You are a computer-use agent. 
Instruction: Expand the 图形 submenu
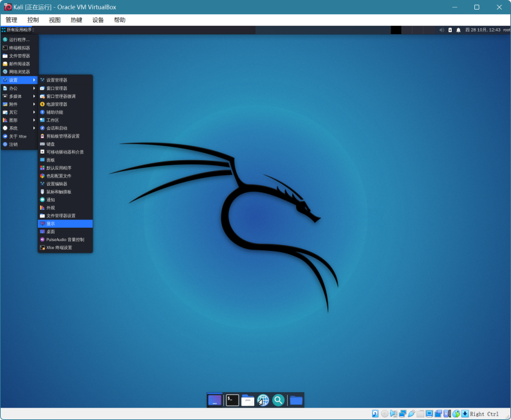point(19,120)
